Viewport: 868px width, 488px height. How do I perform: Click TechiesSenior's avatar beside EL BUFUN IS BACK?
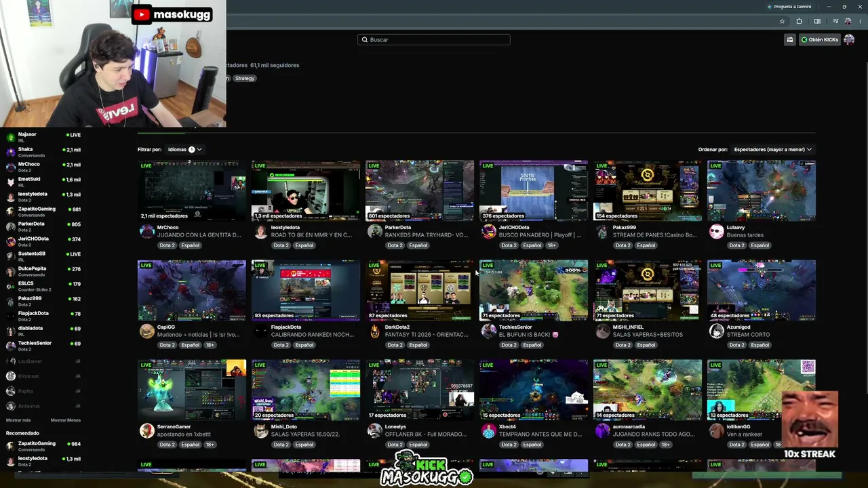point(489,331)
